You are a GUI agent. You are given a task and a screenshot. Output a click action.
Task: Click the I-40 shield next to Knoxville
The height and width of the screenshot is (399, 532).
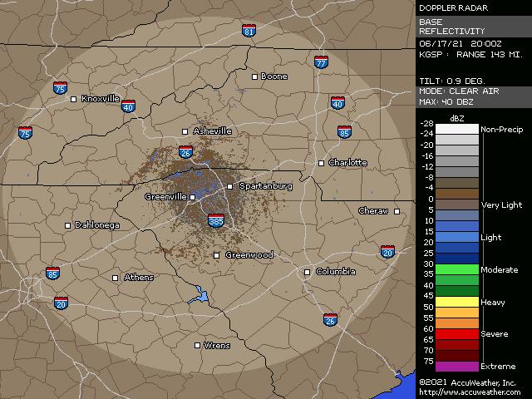pos(128,106)
